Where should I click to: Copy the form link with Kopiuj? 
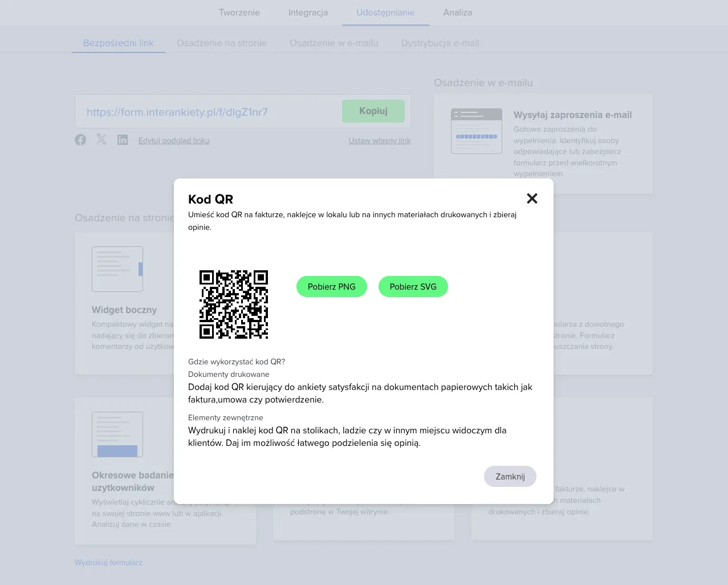pos(373,111)
